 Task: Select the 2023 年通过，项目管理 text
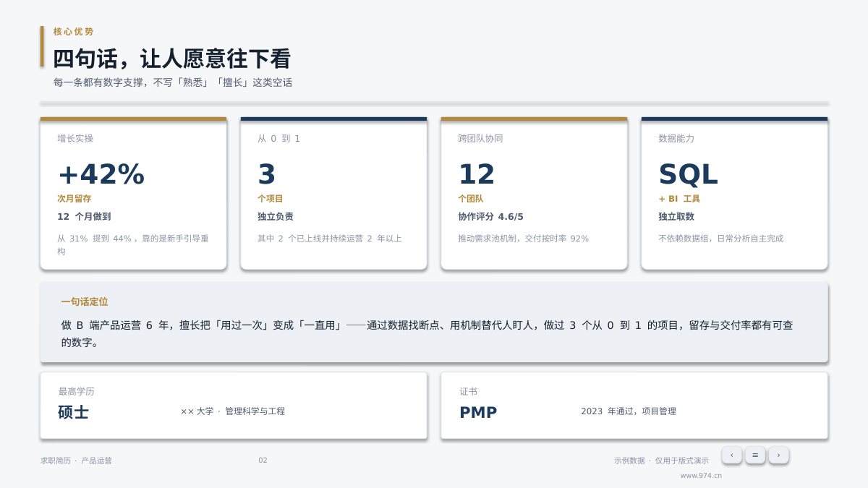coord(629,411)
